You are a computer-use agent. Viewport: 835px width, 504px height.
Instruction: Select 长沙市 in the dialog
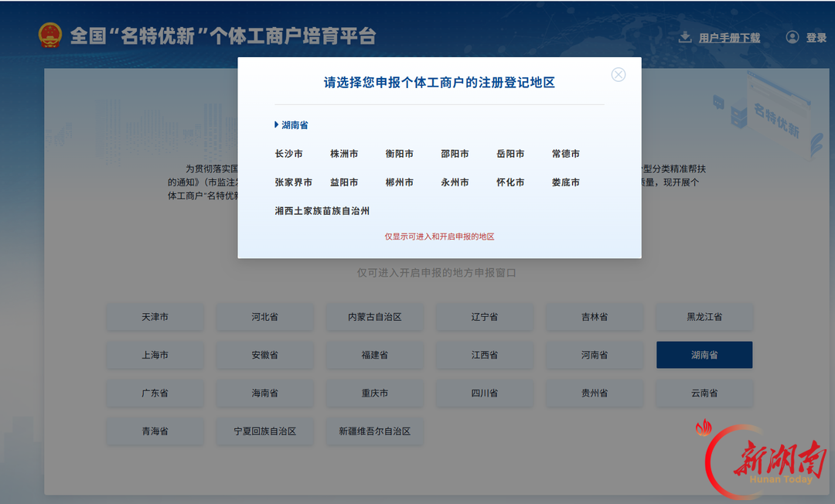[288, 154]
